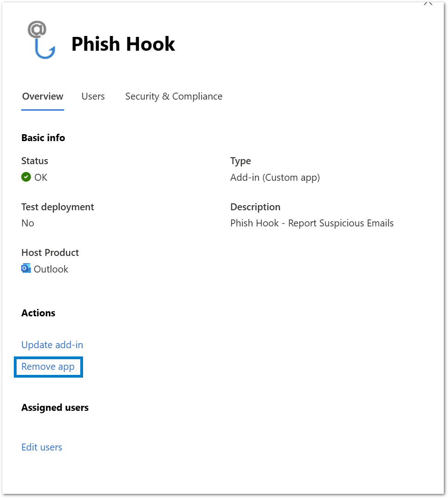Click the Outlook host product icon
The width and height of the screenshot is (448, 498).
(26, 268)
